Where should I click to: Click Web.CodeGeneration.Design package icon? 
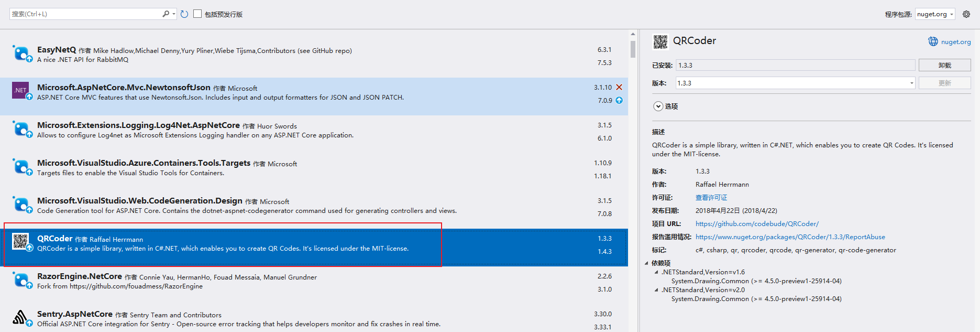22,205
